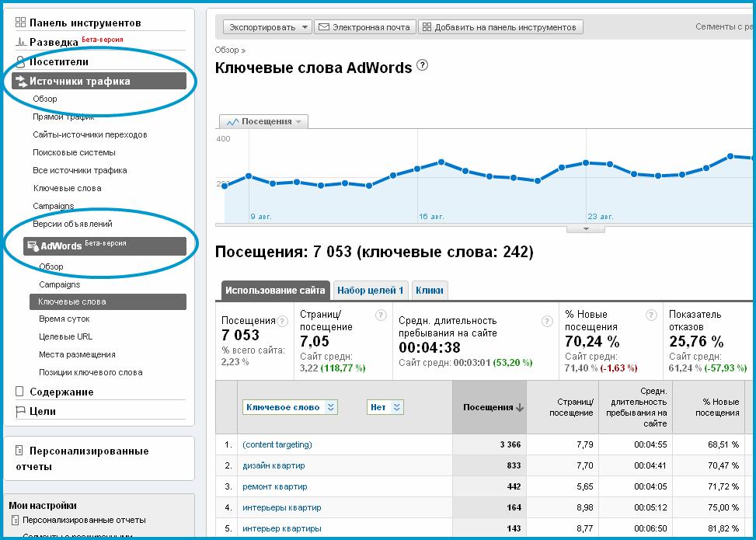Select Поисковые системы in the sidebar
The width and height of the screenshot is (756, 540).
[x=75, y=152]
